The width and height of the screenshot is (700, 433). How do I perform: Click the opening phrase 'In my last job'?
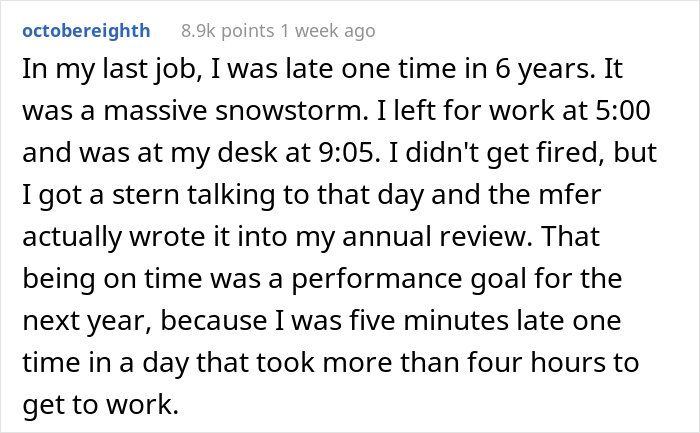tap(91, 74)
